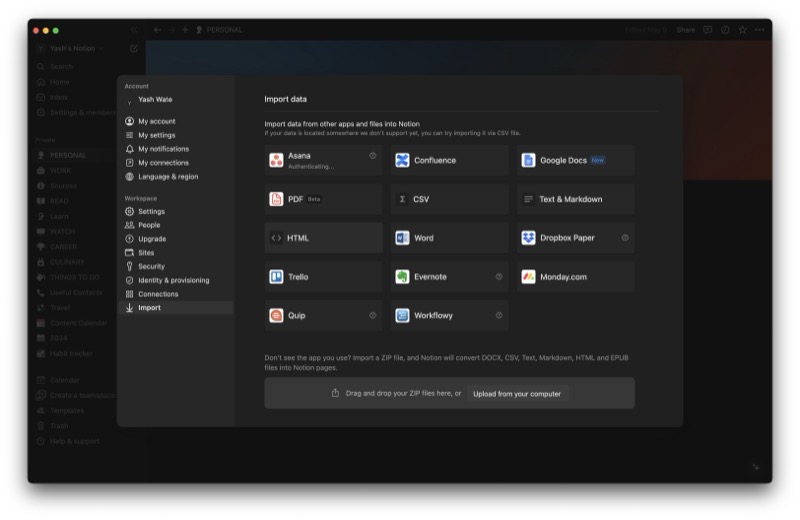This screenshot has height=520, width=800.
Task: Click help icon on Workflowy tile
Action: 499,315
